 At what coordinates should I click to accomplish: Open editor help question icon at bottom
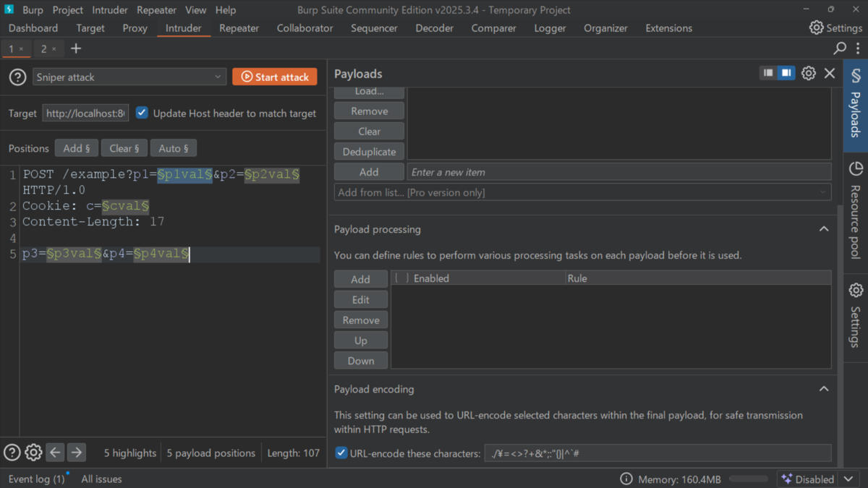pos(12,453)
